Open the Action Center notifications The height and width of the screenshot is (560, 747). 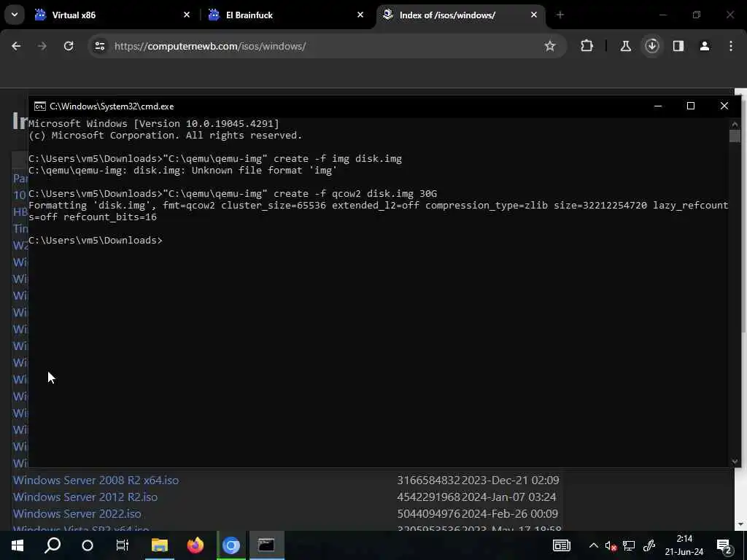pyautogui.click(x=725, y=545)
